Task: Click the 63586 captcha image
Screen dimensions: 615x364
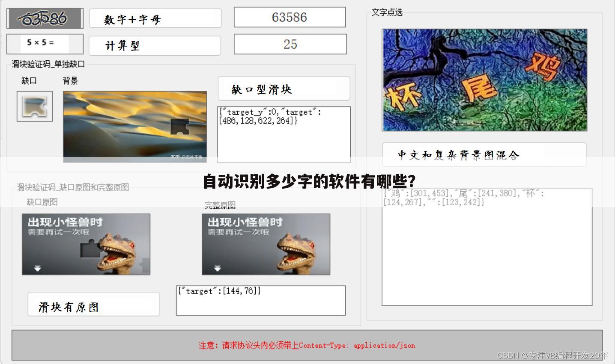Action: 45,18
